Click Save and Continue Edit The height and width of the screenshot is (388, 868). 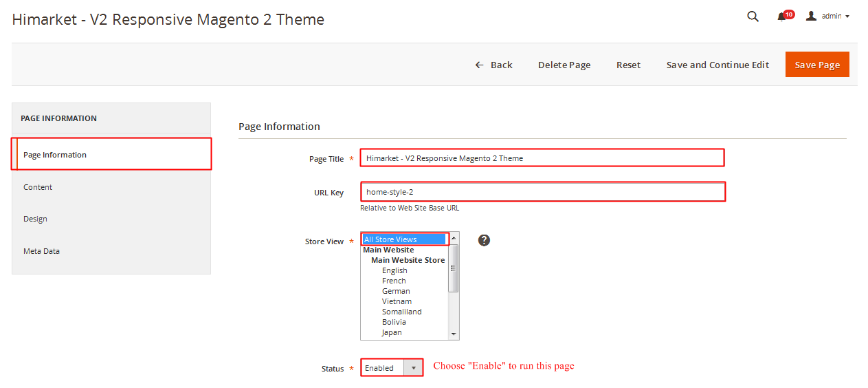click(x=717, y=65)
